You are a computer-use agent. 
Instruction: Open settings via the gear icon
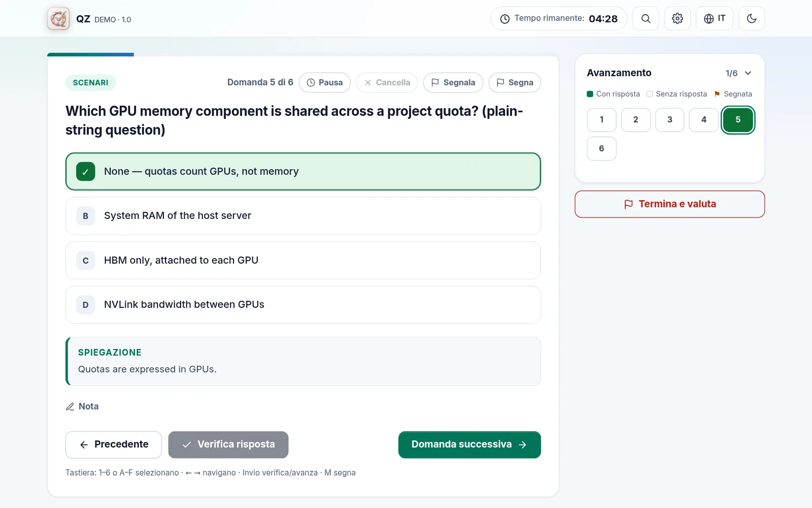pos(677,19)
